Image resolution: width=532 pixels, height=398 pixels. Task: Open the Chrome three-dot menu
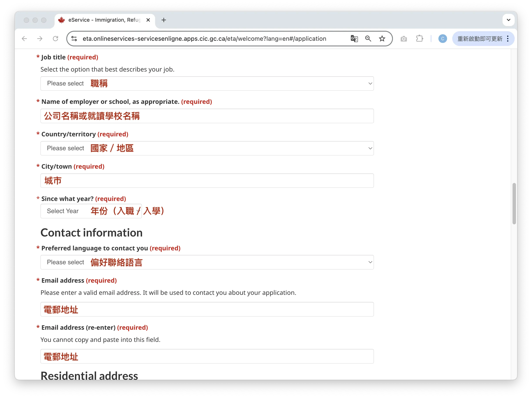click(508, 39)
